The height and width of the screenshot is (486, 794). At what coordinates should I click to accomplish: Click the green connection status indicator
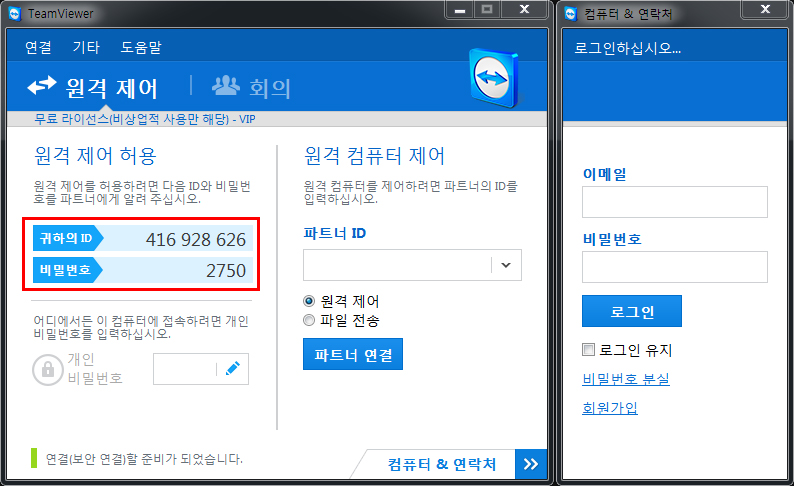pyautogui.click(x=34, y=458)
